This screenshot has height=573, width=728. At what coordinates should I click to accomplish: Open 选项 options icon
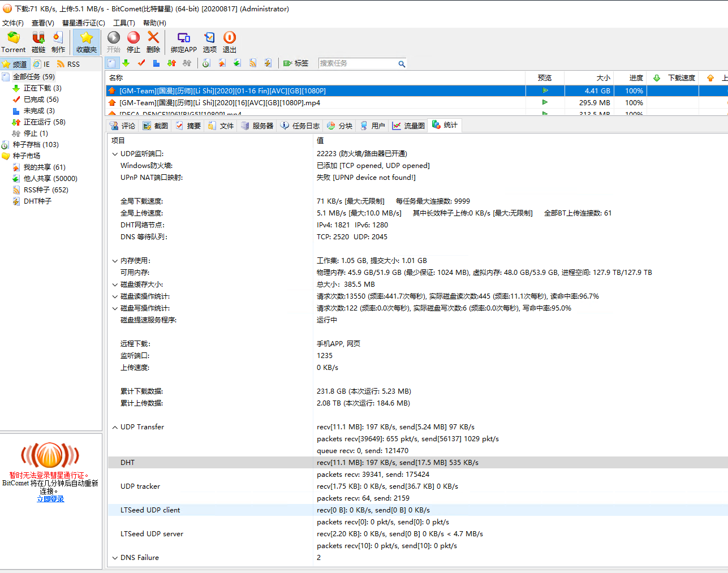tap(210, 42)
